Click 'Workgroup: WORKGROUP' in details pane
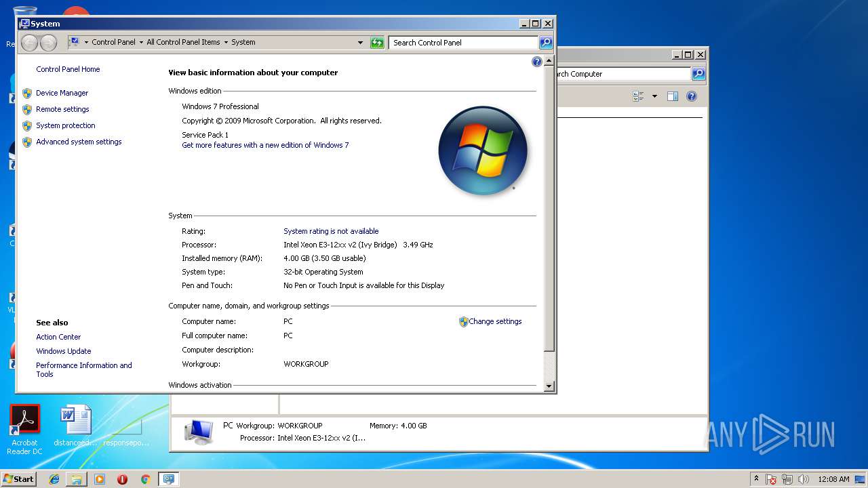The width and height of the screenshot is (868, 488). pyautogui.click(x=279, y=426)
